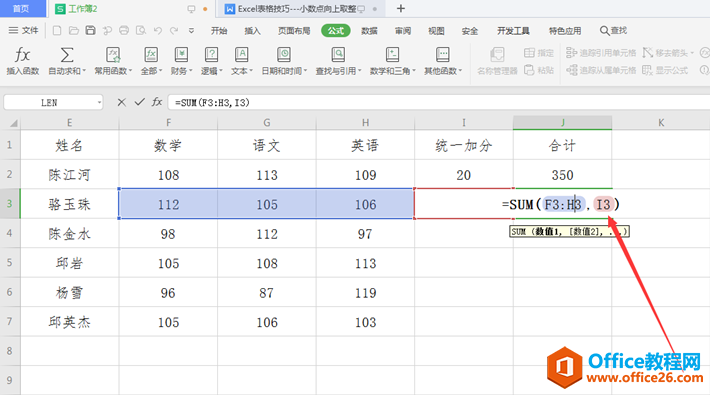This screenshot has width=710, height=395.
Task: Click the Save disk icon in quick toolbar
Action: [x=91, y=30]
